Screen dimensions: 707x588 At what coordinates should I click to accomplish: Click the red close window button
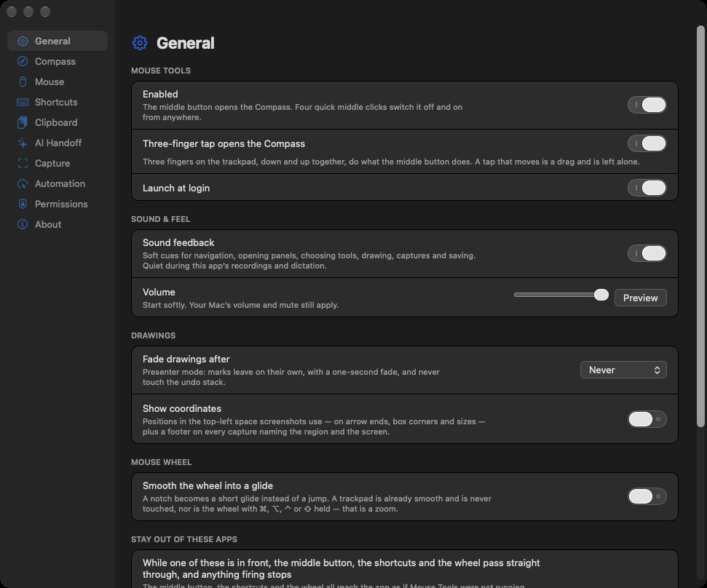coord(12,12)
